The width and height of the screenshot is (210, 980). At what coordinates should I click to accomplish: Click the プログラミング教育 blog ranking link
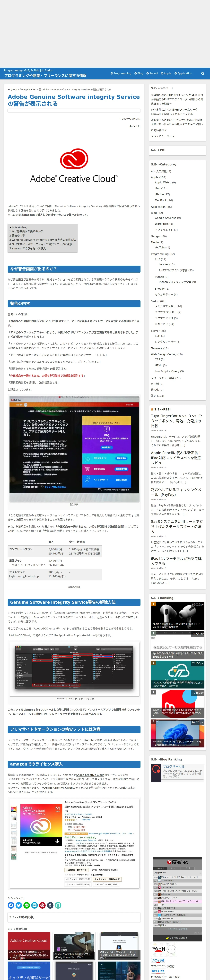click(x=163, y=966)
